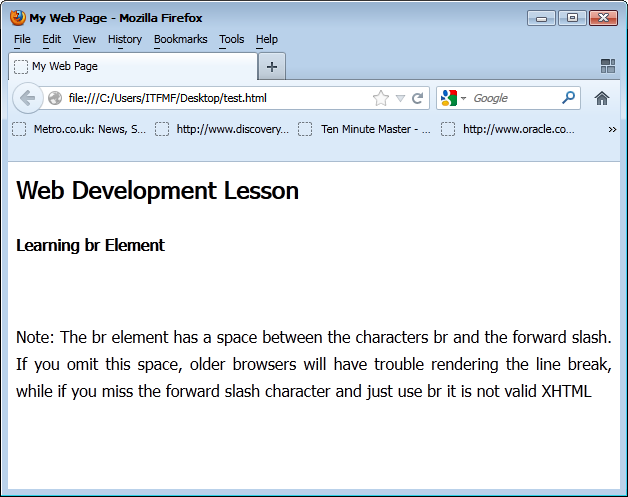The height and width of the screenshot is (497, 628).
Task: Open the Google search engine selector
Action: [x=453, y=98]
